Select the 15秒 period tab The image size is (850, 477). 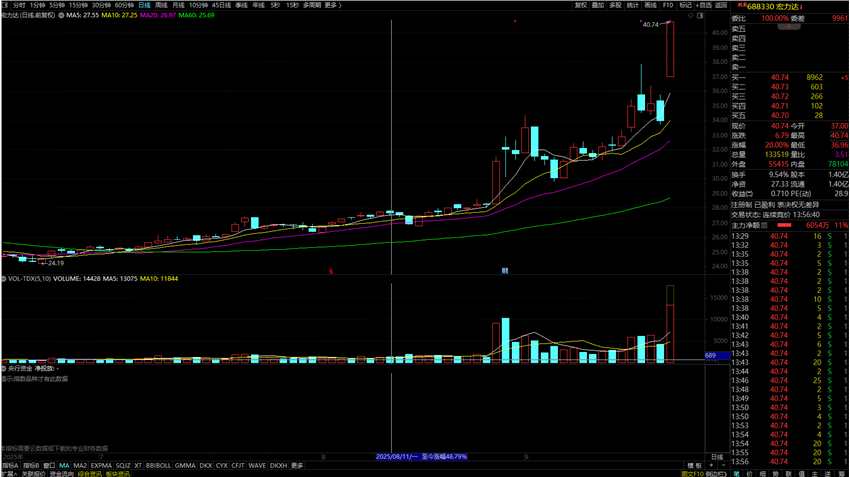tap(292, 5)
